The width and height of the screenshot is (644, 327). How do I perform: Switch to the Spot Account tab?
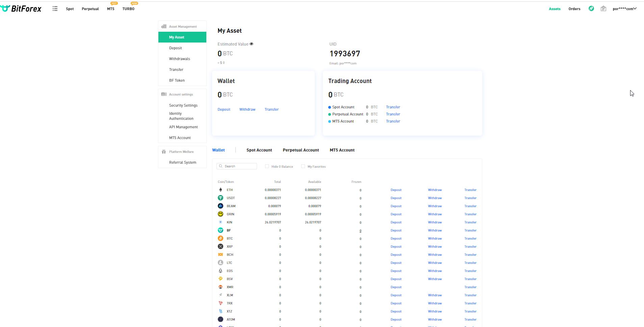coord(259,150)
